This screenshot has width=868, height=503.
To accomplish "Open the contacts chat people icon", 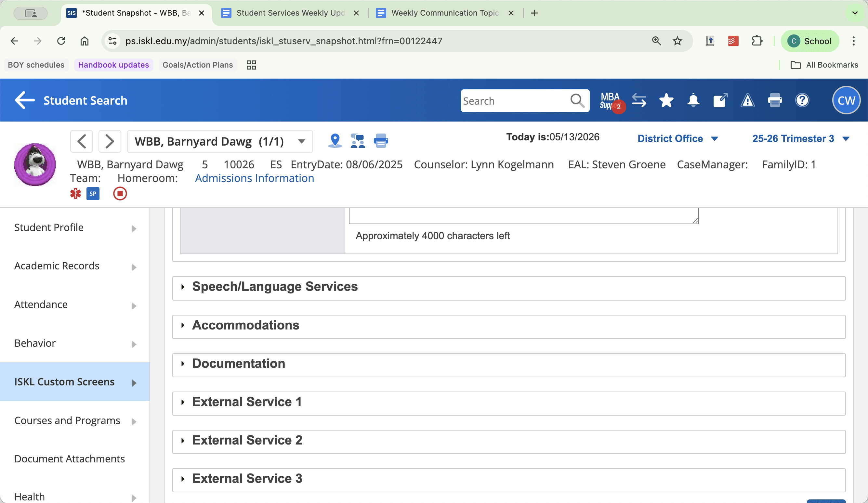I will point(358,140).
